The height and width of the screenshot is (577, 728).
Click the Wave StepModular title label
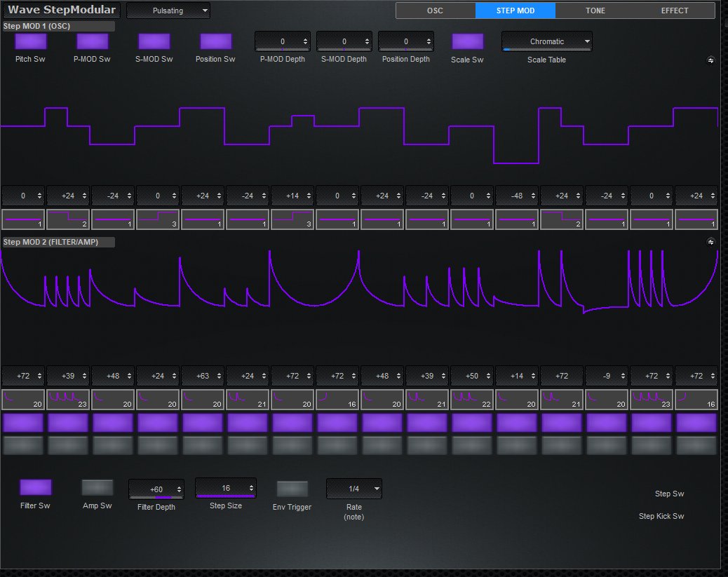[62, 10]
